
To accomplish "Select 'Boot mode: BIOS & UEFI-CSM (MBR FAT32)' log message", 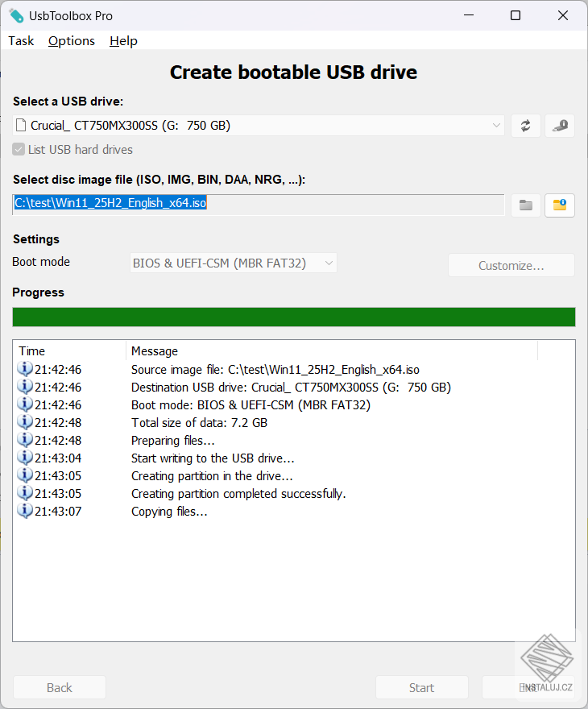I will click(x=251, y=405).
